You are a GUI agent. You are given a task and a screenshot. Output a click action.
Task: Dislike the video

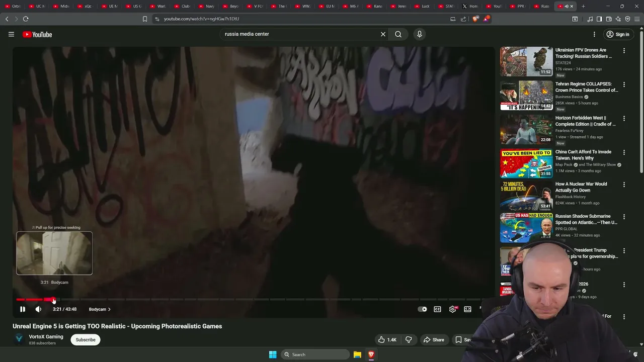point(409,340)
